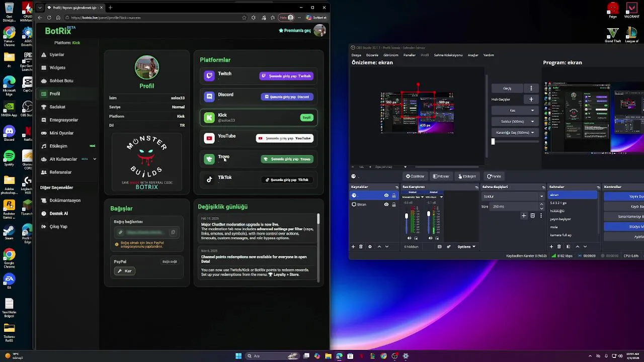Reload the botrix.live page

click(x=49, y=18)
